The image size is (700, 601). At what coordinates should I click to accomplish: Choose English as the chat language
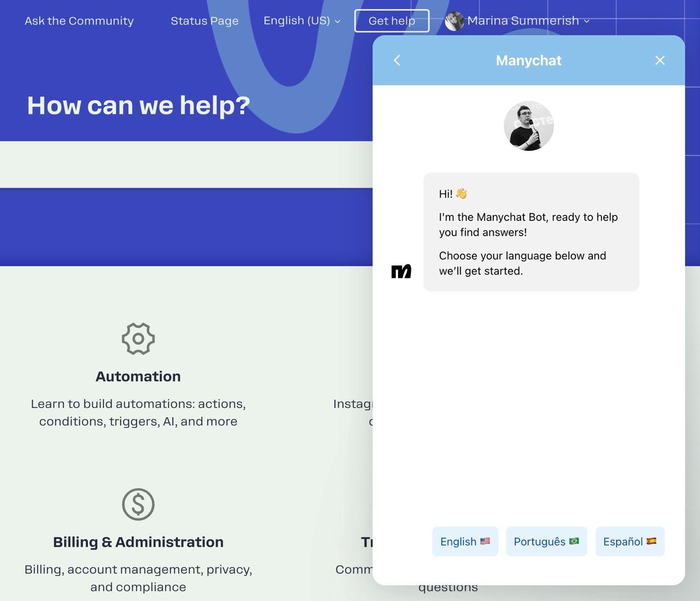tap(465, 541)
